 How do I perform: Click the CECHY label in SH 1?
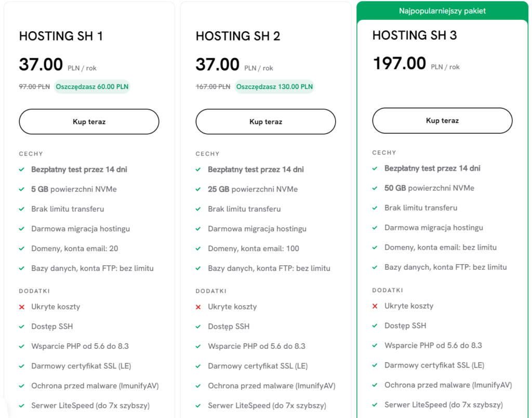31,154
